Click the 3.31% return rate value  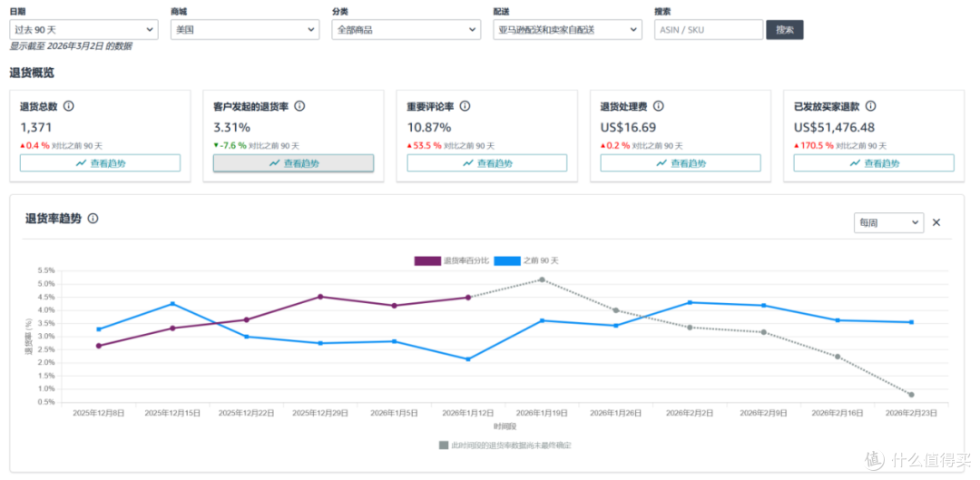tap(232, 128)
